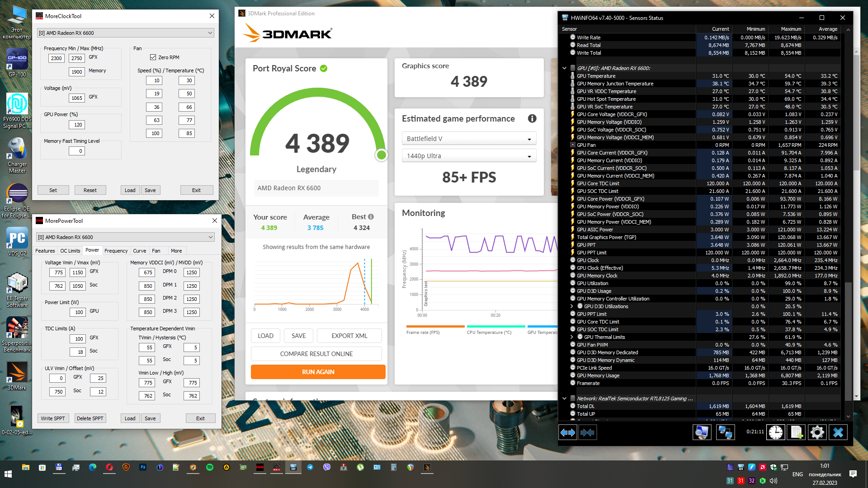Screen dimensions: 868x488
Task: Click HWiNFO reset clock timer icon
Action: pos(776,432)
